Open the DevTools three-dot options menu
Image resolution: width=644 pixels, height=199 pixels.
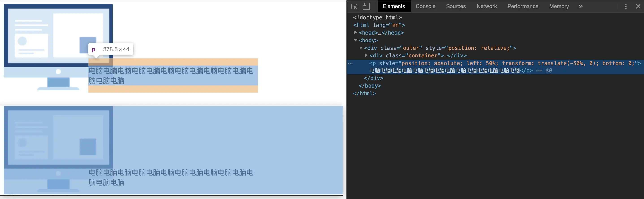pos(626,7)
